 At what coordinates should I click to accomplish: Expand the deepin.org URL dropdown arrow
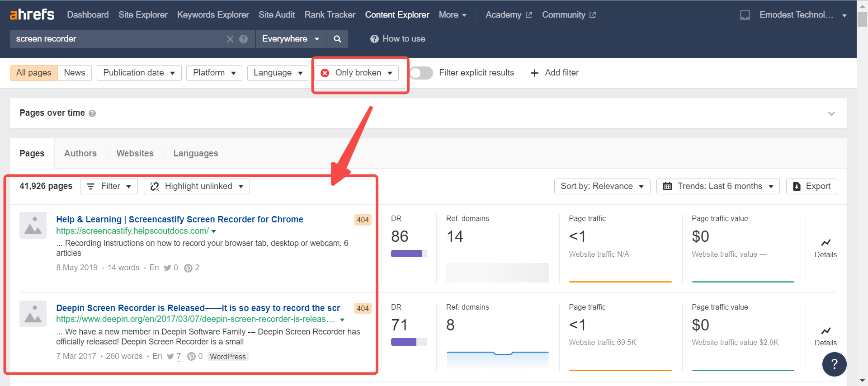[342, 320]
